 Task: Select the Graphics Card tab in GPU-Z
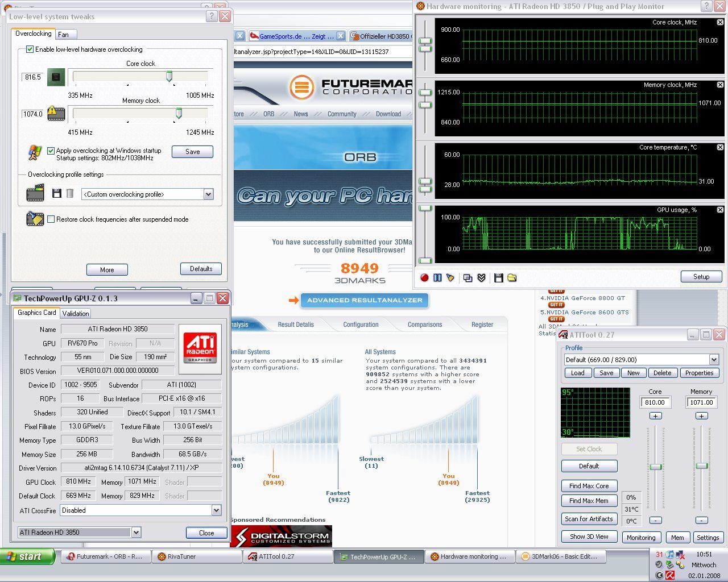pos(36,313)
